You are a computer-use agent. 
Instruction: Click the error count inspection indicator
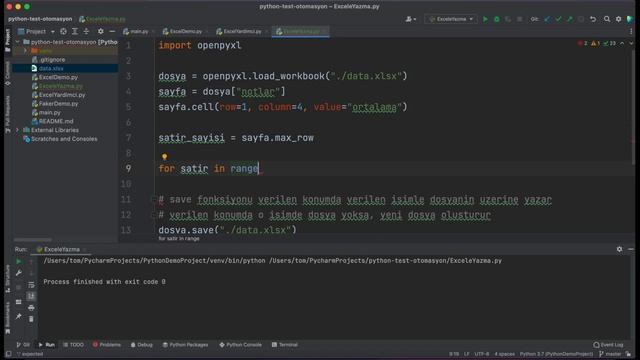click(x=583, y=43)
